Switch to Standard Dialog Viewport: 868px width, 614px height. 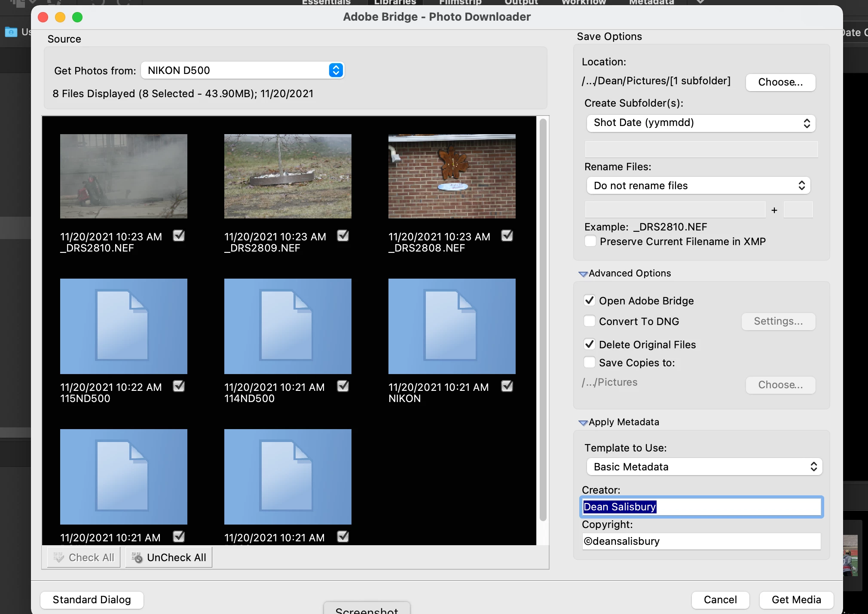(x=92, y=599)
